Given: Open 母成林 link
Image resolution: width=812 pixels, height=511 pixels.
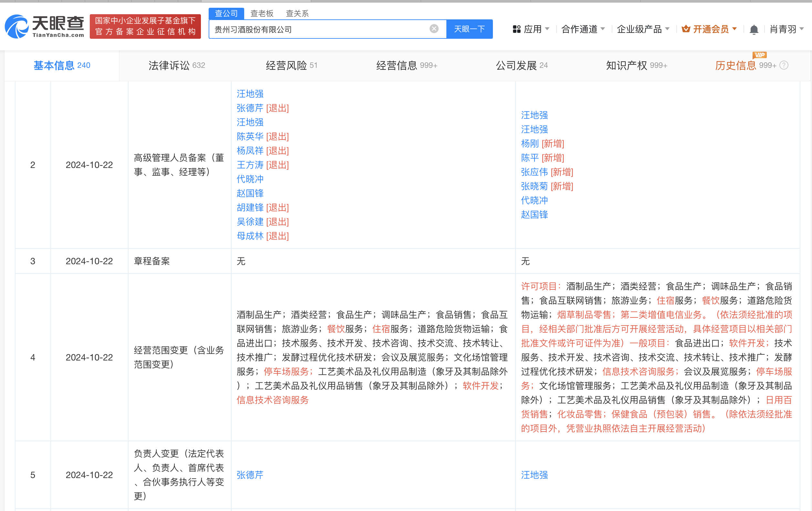Looking at the screenshot, I should pyautogui.click(x=250, y=236).
